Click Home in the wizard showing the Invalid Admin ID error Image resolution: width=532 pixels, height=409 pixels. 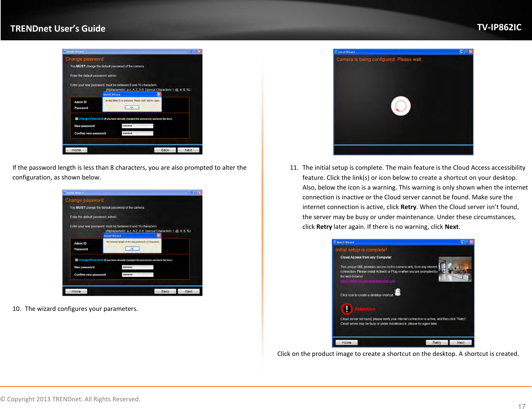[x=76, y=150]
